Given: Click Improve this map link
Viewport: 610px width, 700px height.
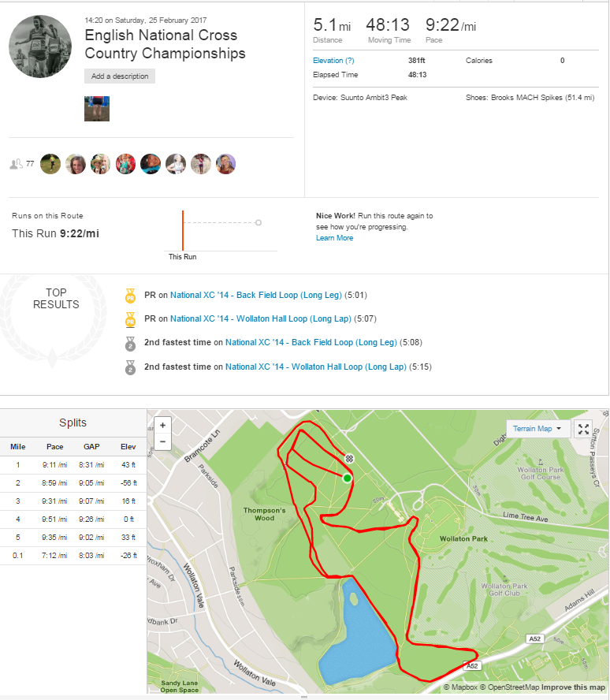Looking at the screenshot, I should [573, 687].
